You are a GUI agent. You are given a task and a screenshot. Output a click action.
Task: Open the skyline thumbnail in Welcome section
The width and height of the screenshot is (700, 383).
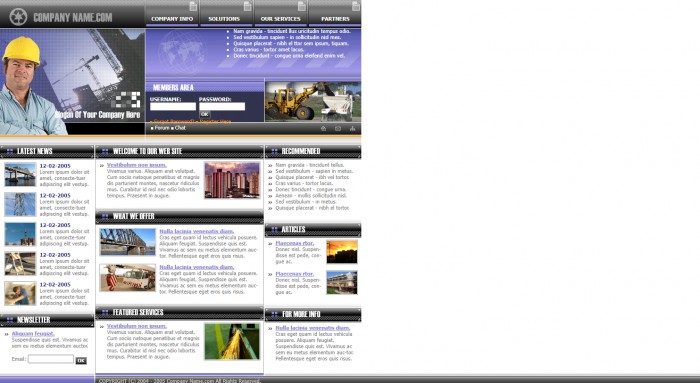tap(232, 180)
